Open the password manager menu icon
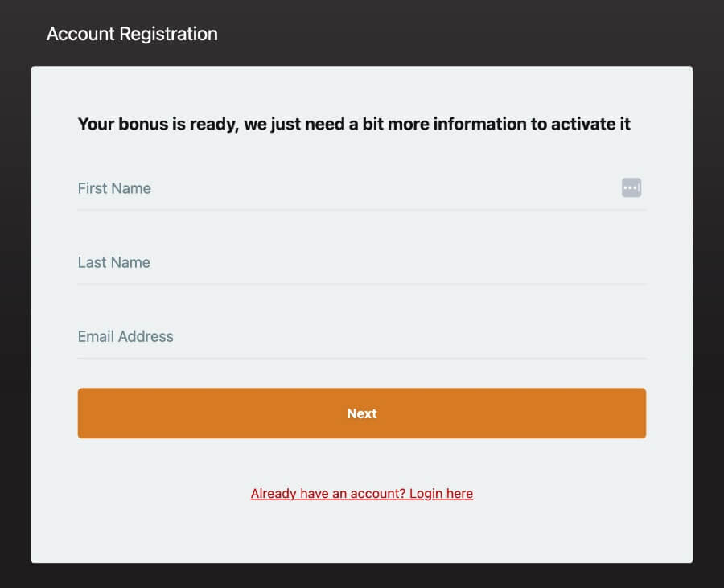 click(x=631, y=187)
